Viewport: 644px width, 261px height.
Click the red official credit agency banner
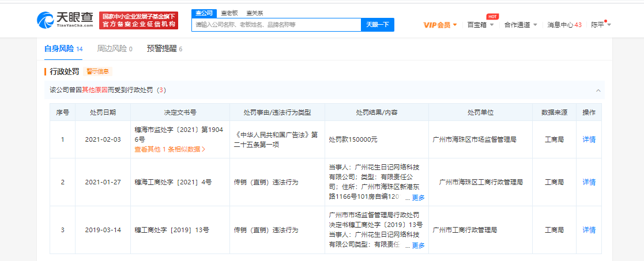click(138, 20)
